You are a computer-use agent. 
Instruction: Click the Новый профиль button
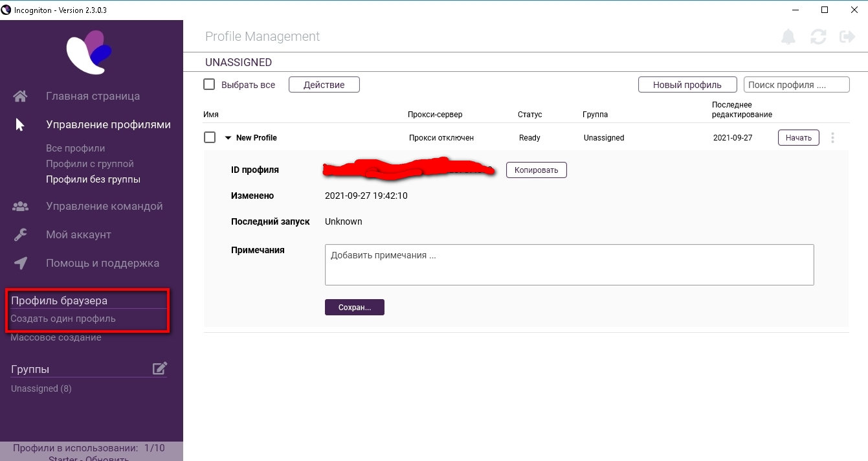[x=687, y=85]
